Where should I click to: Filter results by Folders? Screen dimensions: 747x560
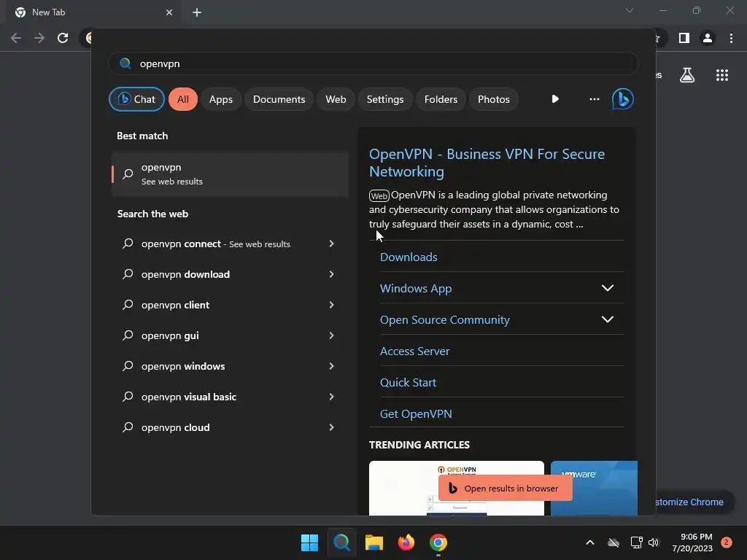[441, 99]
